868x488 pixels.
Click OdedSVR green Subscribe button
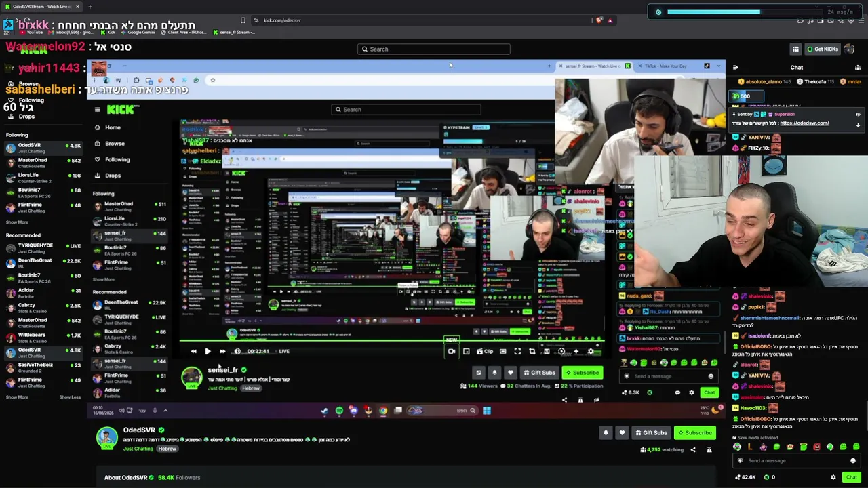(x=695, y=433)
